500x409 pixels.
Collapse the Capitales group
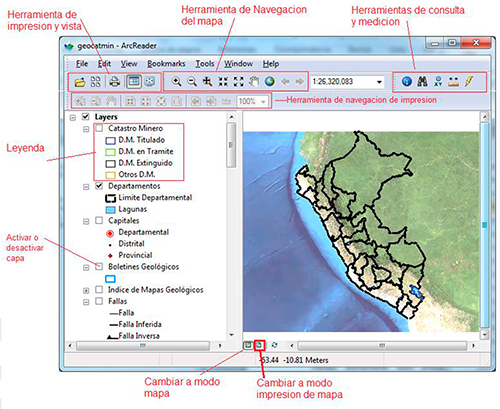tap(86, 221)
